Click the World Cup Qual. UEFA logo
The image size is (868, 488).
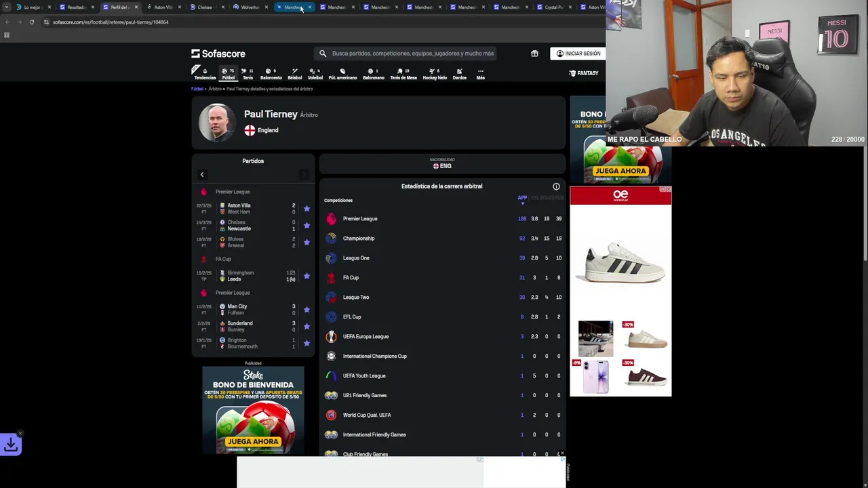[x=331, y=415]
